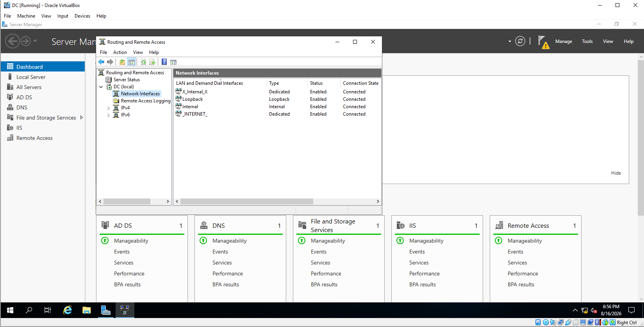Expand the IPv6 tree node
The width and height of the screenshot is (644, 327).
click(x=109, y=115)
